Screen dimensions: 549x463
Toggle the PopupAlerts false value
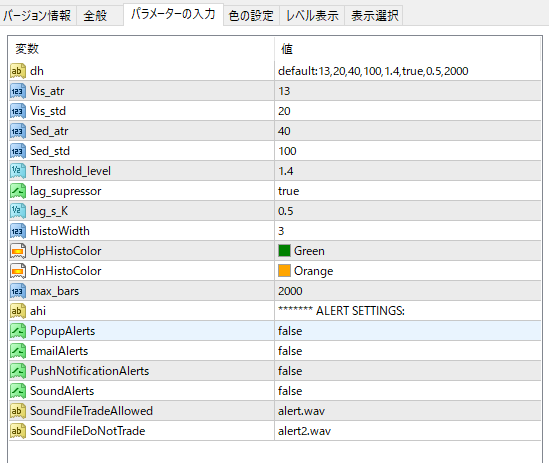[408, 331]
